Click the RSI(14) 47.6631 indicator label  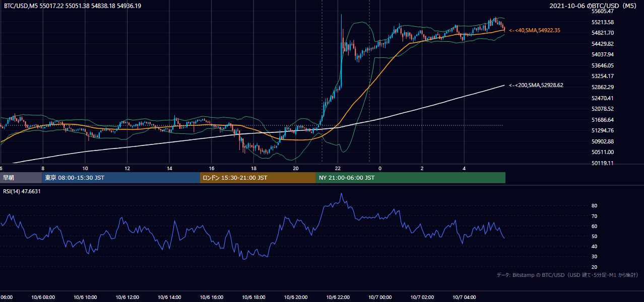22,191
